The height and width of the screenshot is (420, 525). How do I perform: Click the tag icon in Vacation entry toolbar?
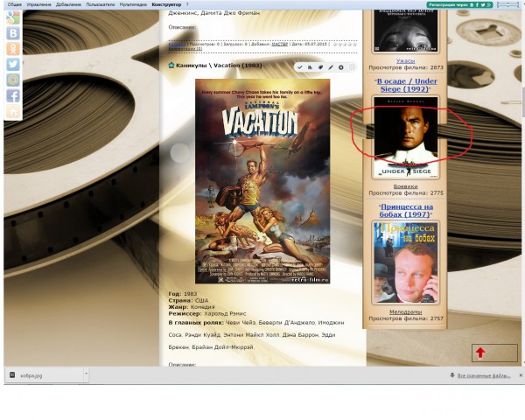(320, 67)
